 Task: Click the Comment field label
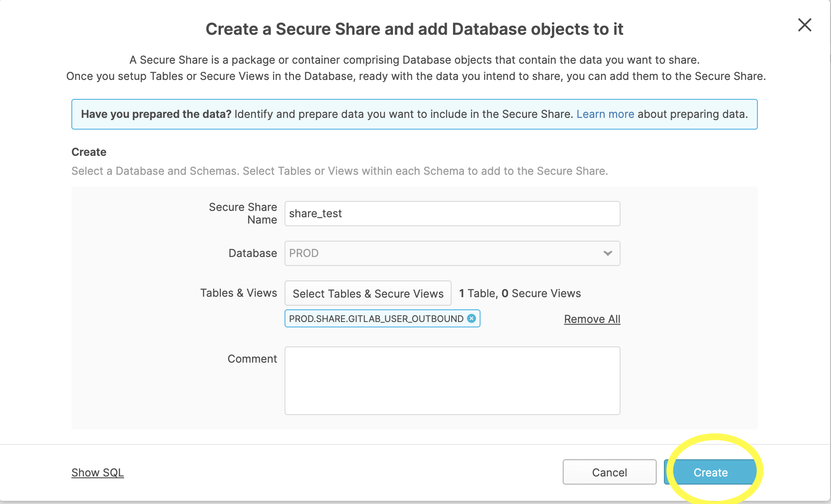coord(252,359)
